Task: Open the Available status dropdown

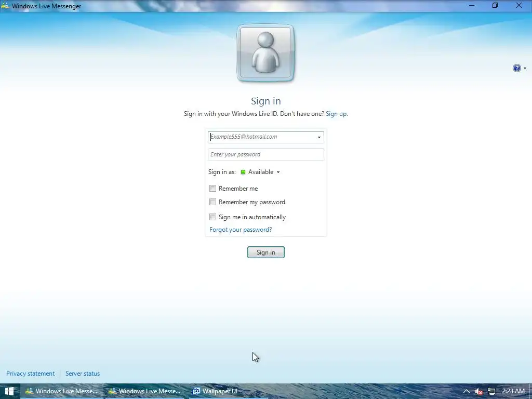Action: (261, 172)
